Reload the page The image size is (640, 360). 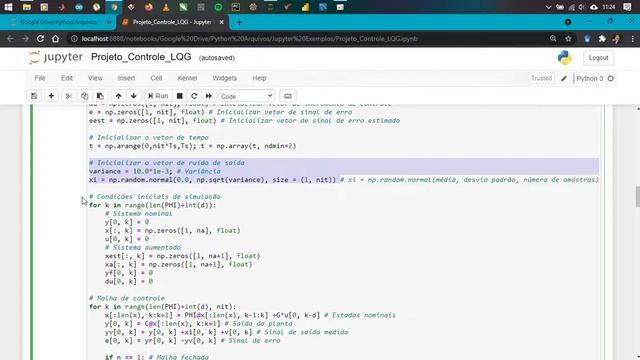coord(40,39)
